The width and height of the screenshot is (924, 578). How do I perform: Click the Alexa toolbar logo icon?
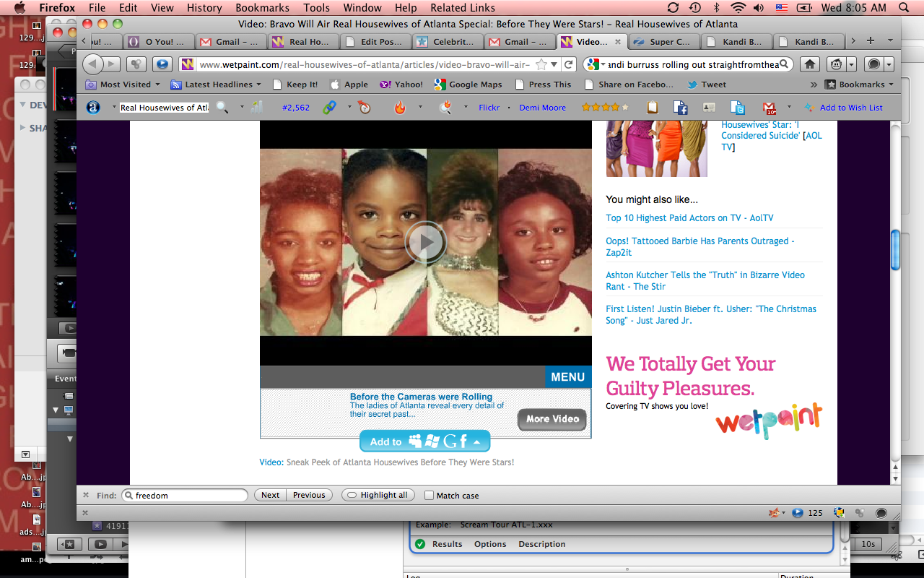(93, 108)
